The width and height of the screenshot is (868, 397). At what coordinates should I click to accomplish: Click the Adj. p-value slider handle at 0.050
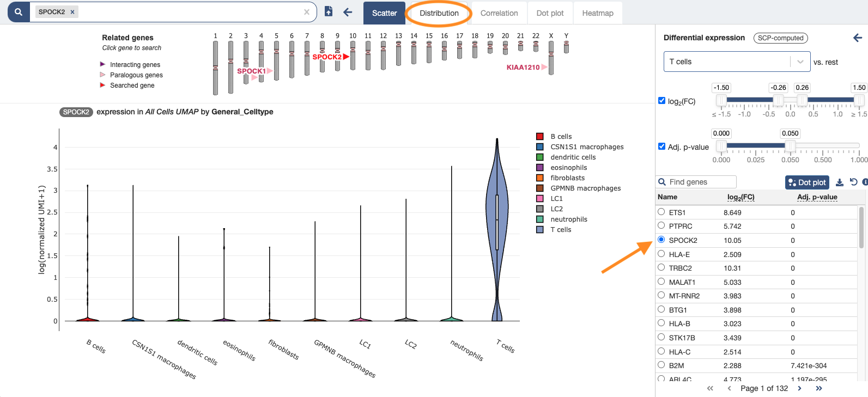point(790,146)
